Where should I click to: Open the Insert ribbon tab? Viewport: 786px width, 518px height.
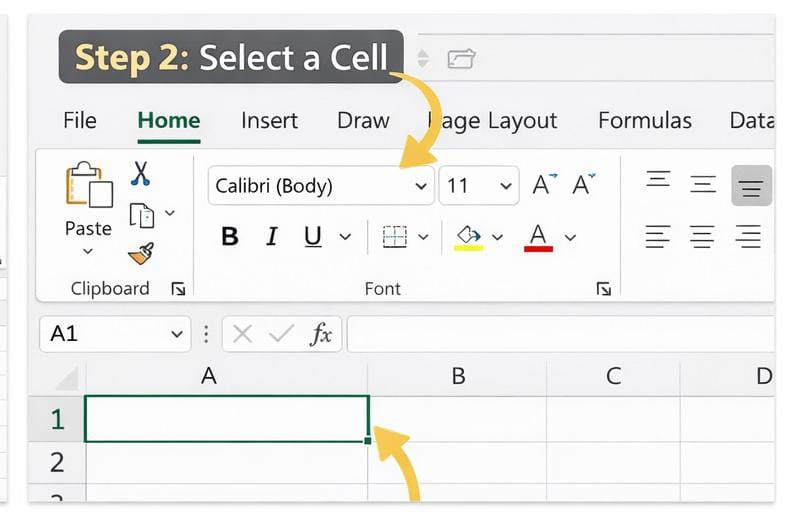pos(269,121)
